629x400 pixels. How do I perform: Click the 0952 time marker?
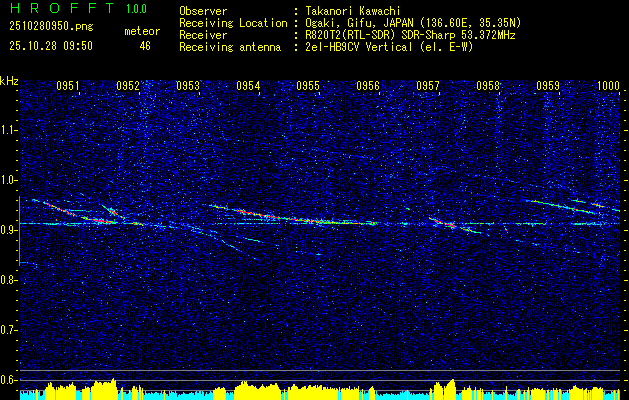click(128, 85)
